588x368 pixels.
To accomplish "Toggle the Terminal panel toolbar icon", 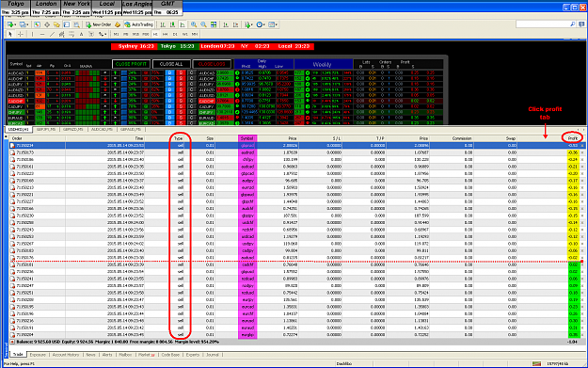I will pyautogui.click(x=67, y=24).
